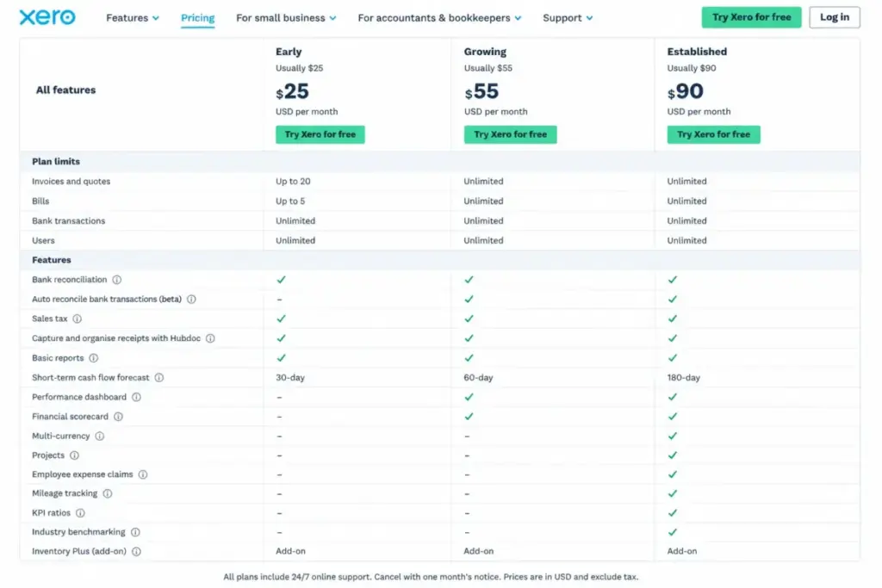Click Bank reconciliation checkmark under Early
The image size is (882, 588).
coord(281,280)
